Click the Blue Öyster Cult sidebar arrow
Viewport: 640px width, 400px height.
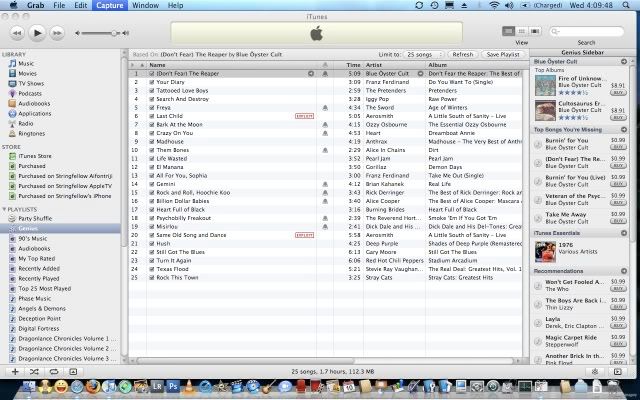coord(625,63)
